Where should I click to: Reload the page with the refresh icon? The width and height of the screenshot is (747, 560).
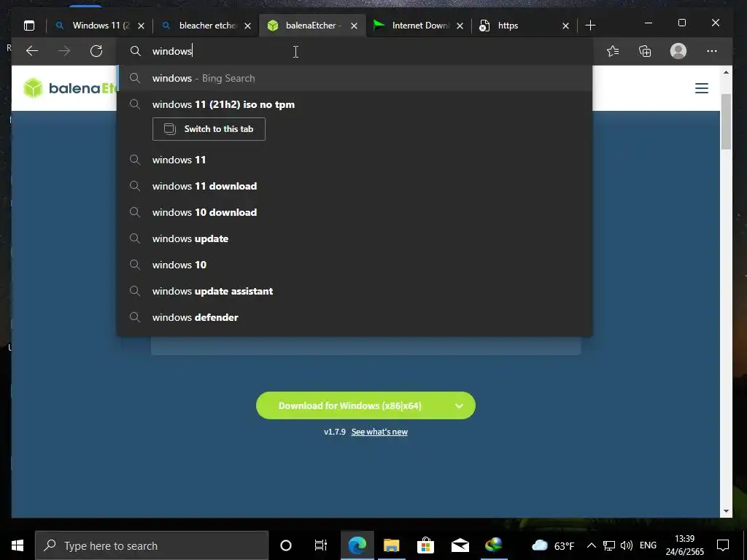(x=96, y=51)
